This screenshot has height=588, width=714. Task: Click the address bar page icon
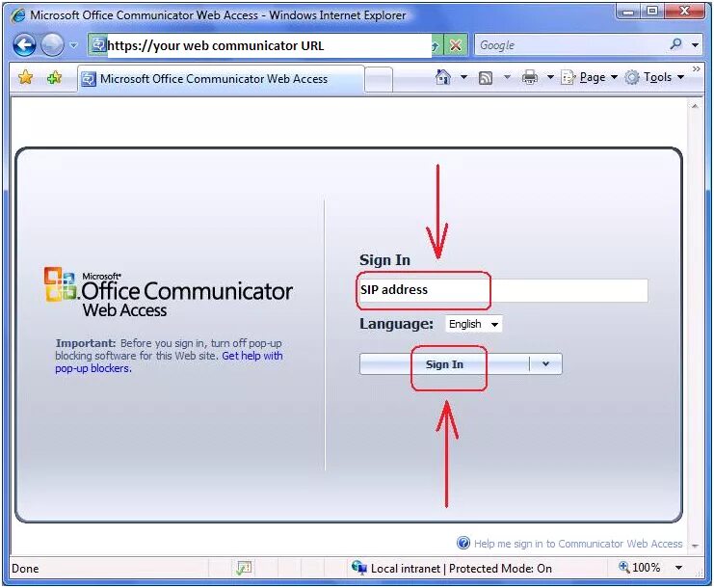coord(98,44)
